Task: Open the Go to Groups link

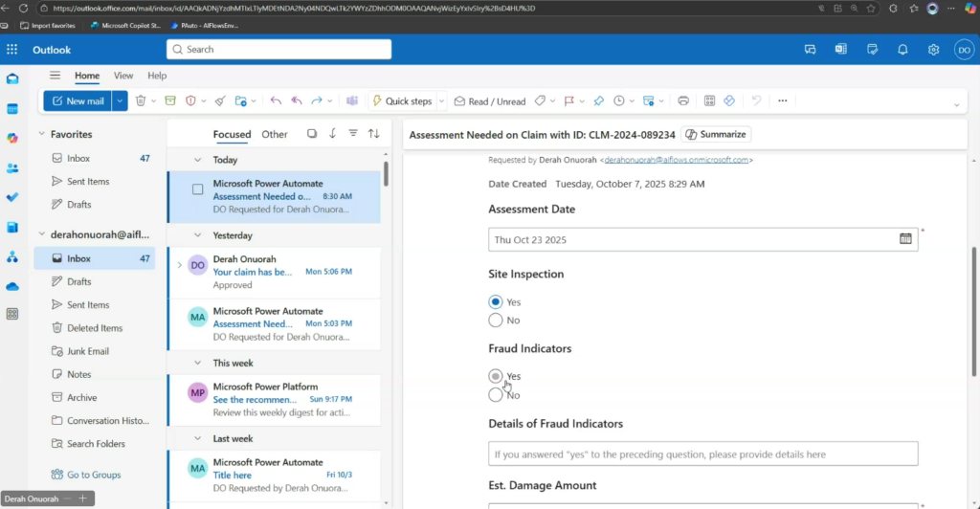Action: click(x=94, y=475)
